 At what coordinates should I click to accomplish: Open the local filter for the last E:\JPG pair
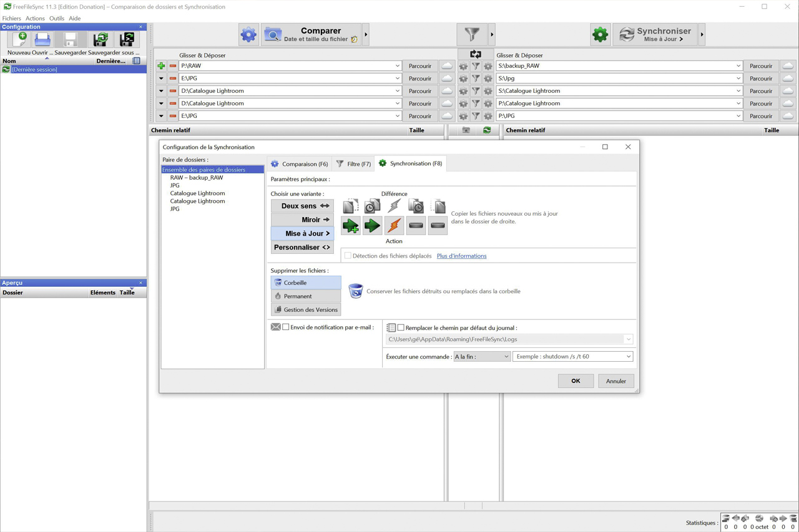click(x=476, y=116)
